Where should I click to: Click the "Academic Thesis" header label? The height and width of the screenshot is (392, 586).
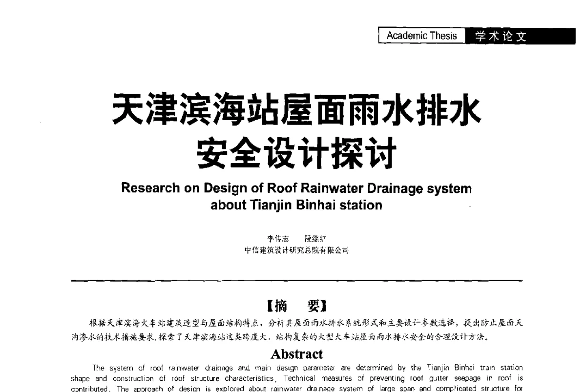coord(421,36)
